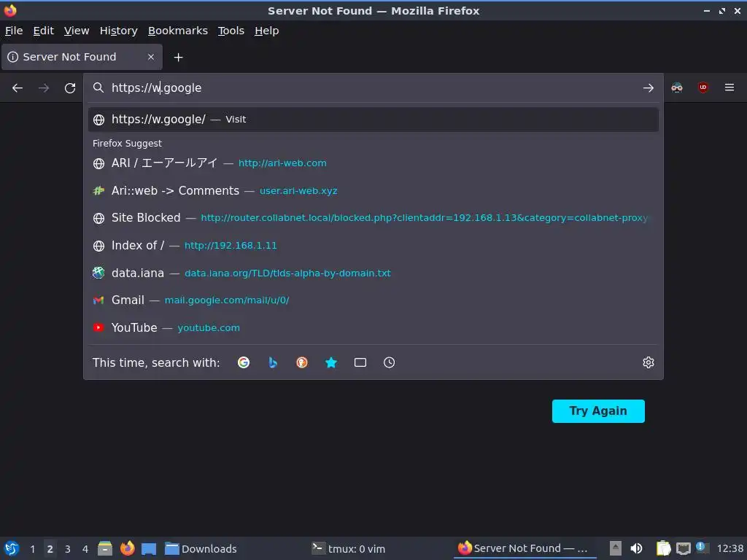Open search settings gear in the dropdown
This screenshot has height=560, width=747.
click(648, 362)
